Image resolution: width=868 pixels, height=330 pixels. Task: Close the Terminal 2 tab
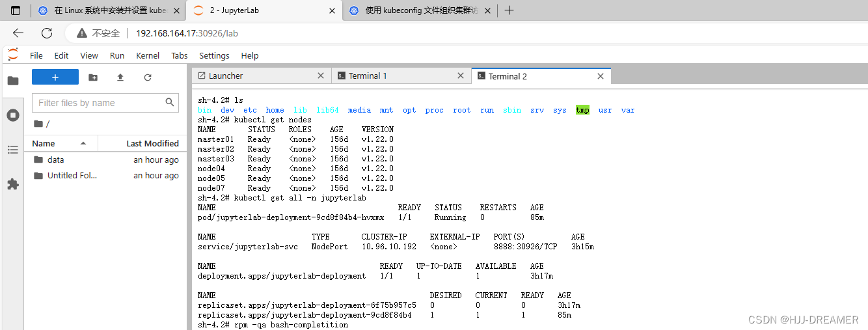pyautogui.click(x=601, y=76)
